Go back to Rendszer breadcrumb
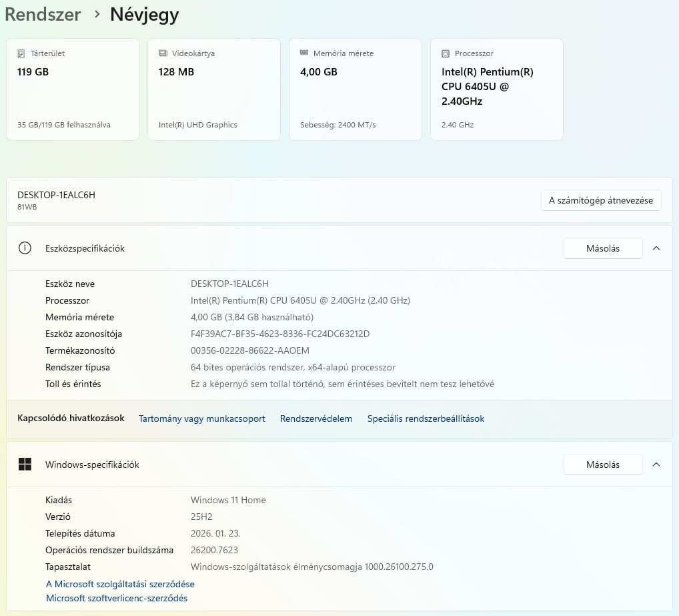 (43, 15)
